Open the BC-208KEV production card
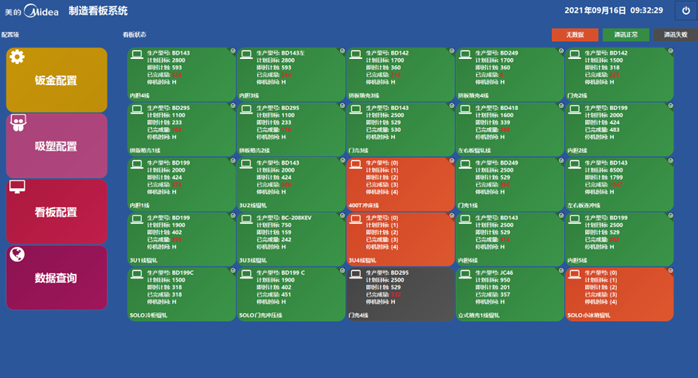 click(x=291, y=239)
